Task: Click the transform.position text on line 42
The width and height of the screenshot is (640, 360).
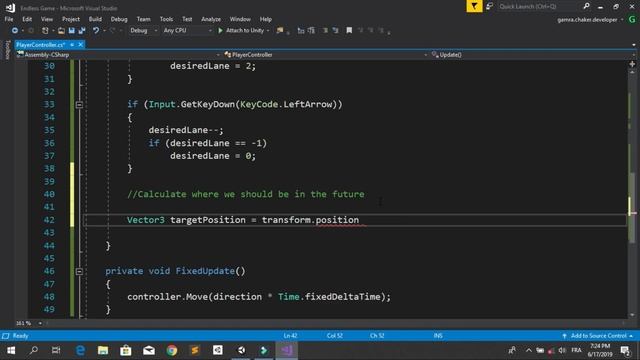Action: click(310, 220)
